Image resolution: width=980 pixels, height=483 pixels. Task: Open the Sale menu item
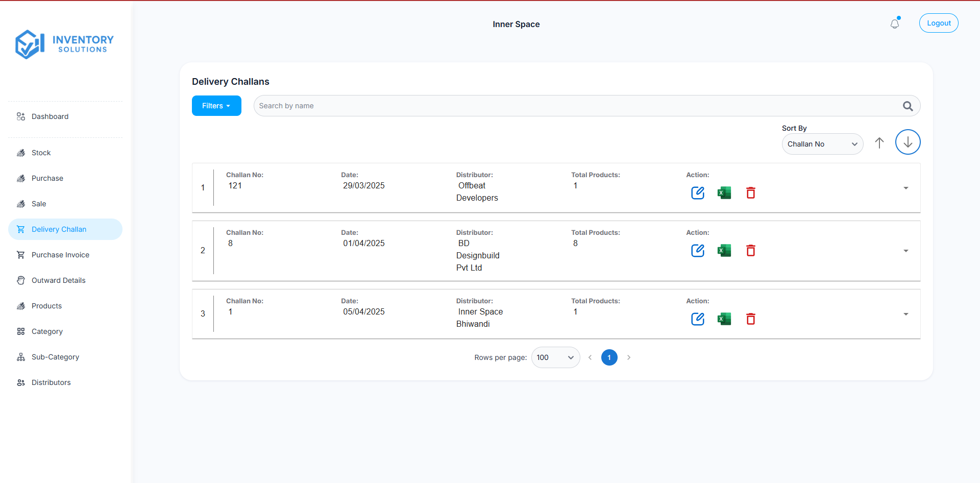coord(65,204)
